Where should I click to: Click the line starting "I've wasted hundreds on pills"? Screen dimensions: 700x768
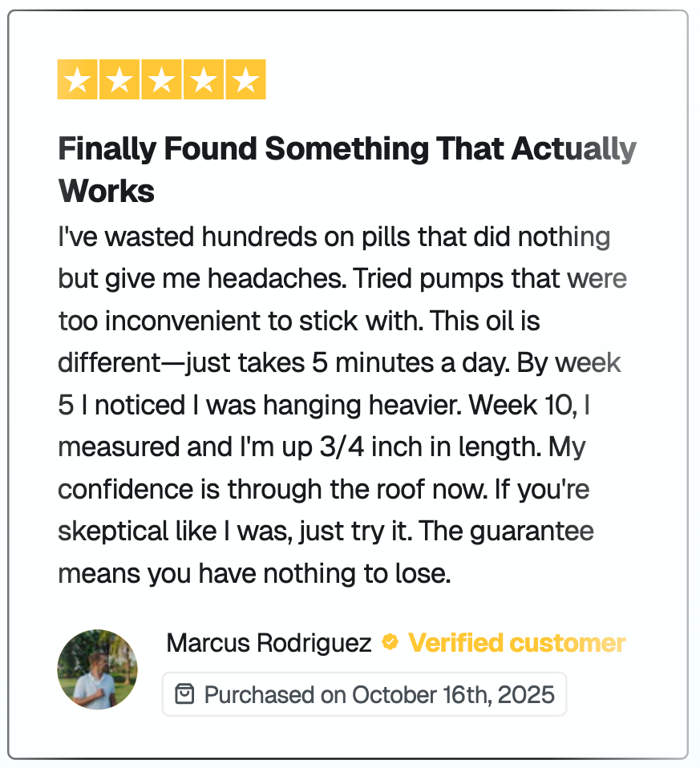pos(334,237)
